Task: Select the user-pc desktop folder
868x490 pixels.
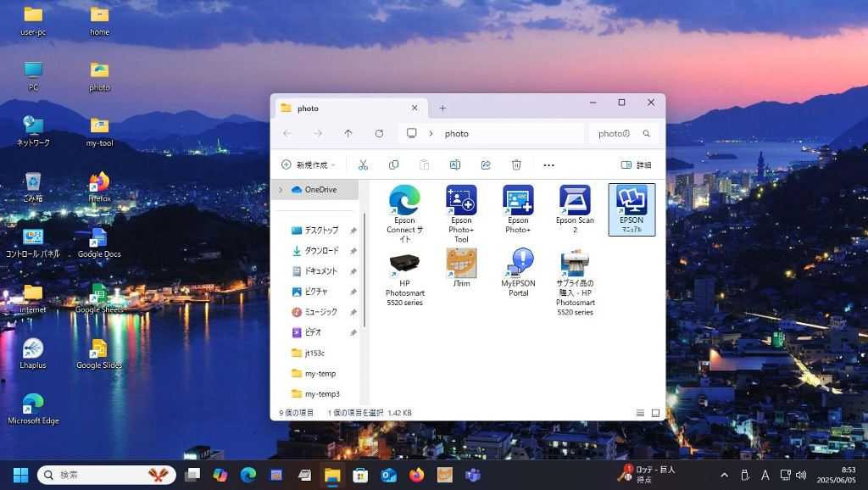Action: 33,21
